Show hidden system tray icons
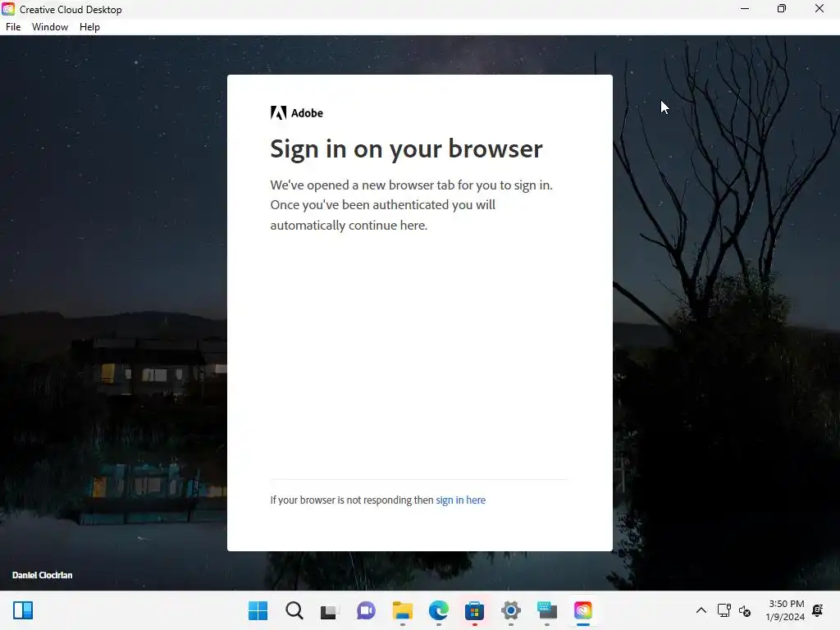This screenshot has width=840, height=630. pos(701,610)
